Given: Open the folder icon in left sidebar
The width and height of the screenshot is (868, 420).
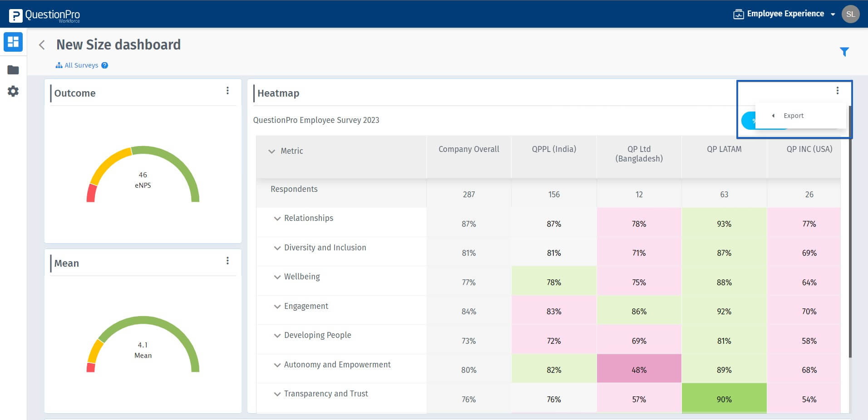Looking at the screenshot, I should [x=13, y=69].
